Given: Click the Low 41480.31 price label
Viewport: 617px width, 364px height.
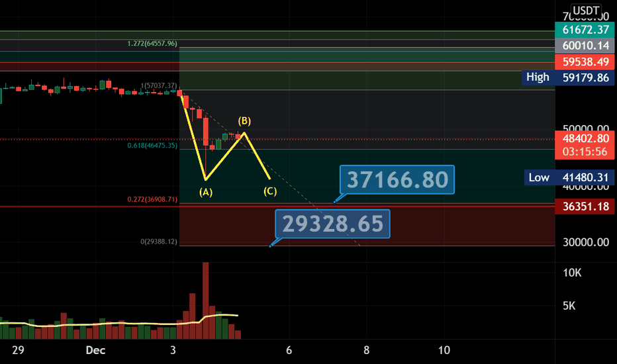Looking at the screenshot, I should pos(569,177).
